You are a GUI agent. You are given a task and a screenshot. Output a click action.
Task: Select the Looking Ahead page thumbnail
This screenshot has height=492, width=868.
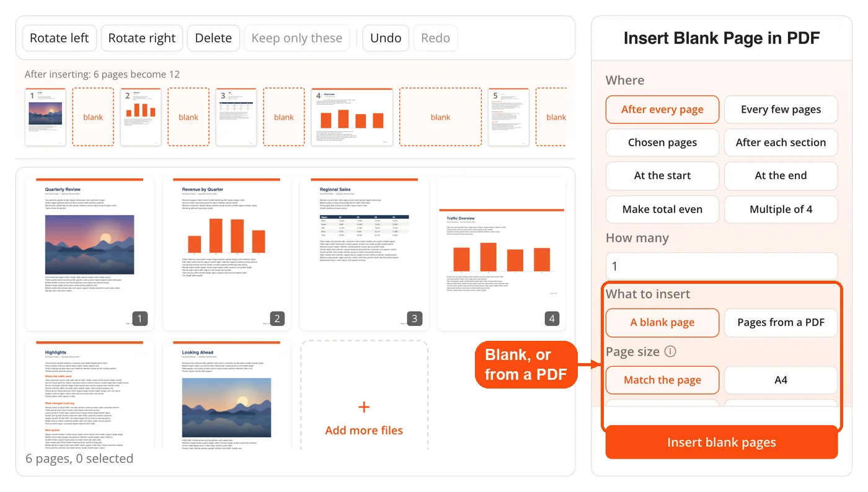click(227, 395)
